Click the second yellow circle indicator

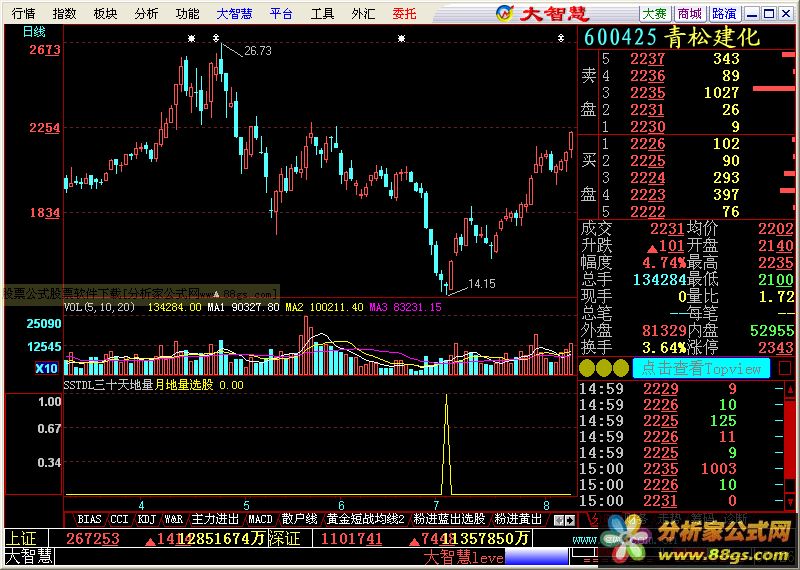coord(604,368)
